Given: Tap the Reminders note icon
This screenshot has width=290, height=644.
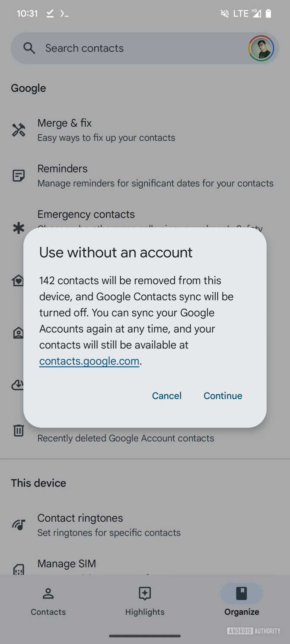Looking at the screenshot, I should tap(18, 175).
